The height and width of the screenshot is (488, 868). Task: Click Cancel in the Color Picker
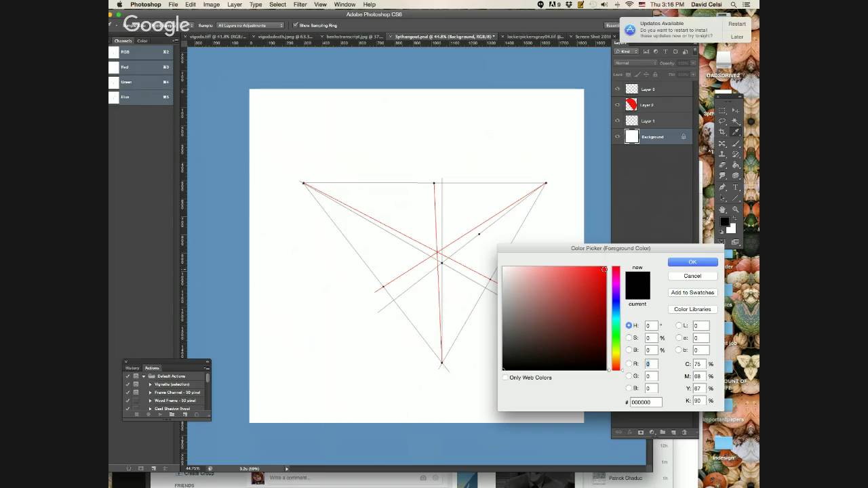tap(692, 276)
